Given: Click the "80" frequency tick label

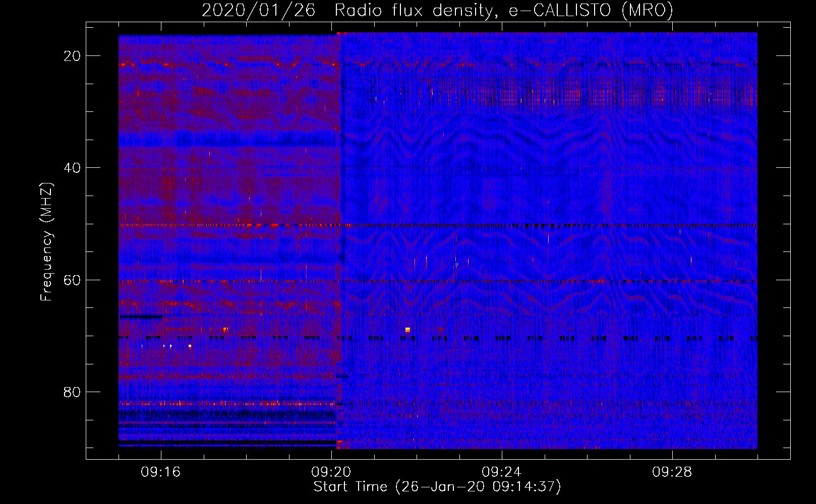Looking at the screenshot, I should coord(73,392).
